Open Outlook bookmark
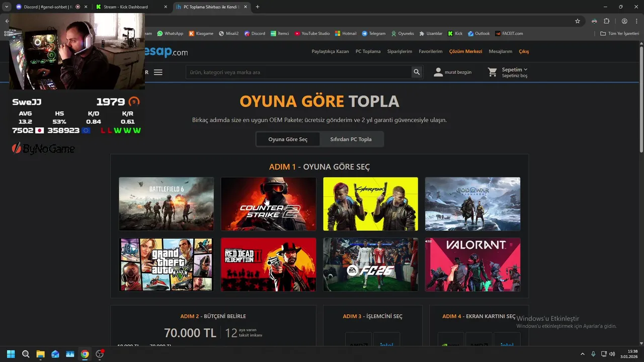 (479, 34)
